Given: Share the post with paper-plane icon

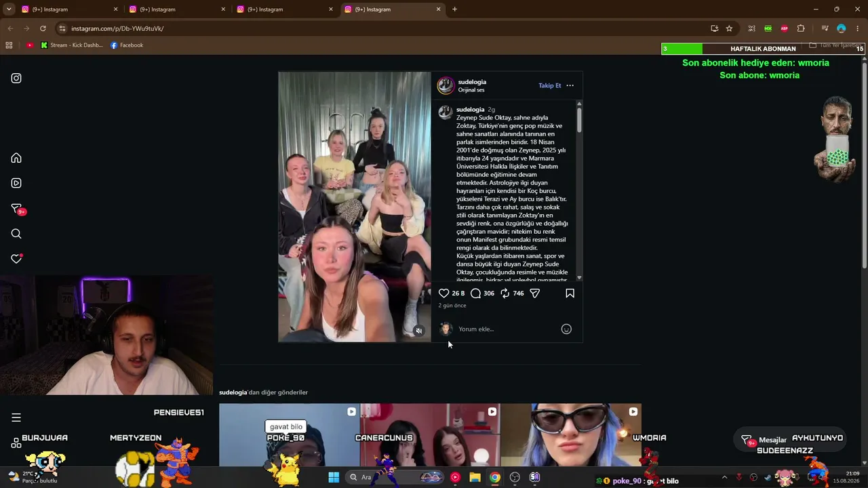Looking at the screenshot, I should 535,293.
